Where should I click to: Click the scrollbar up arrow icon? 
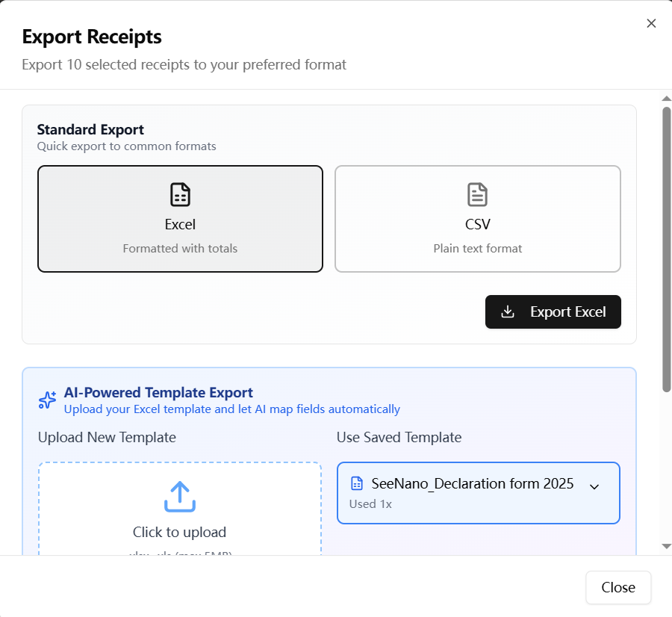tap(665, 98)
